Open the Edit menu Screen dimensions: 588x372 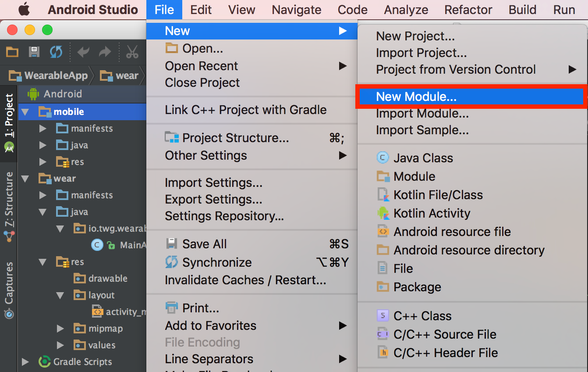click(x=201, y=10)
